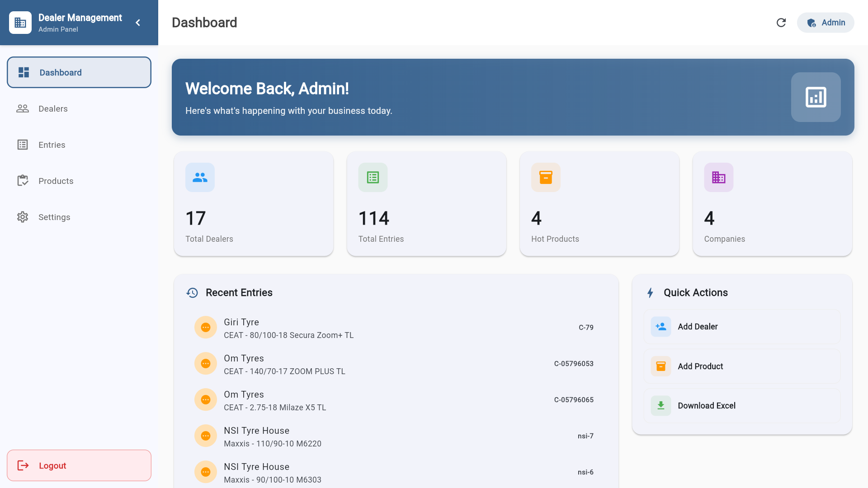Select the Dashboard sidebar item
This screenshot has height=488, width=868.
[x=79, y=72]
